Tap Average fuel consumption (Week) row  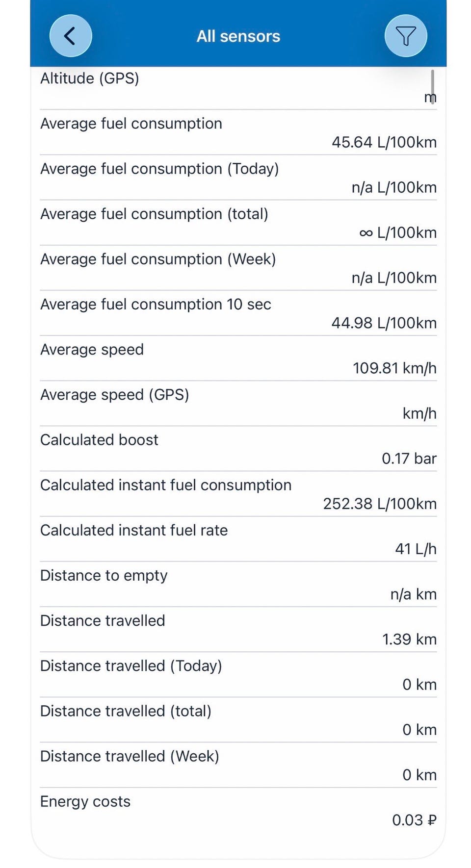[238, 268]
